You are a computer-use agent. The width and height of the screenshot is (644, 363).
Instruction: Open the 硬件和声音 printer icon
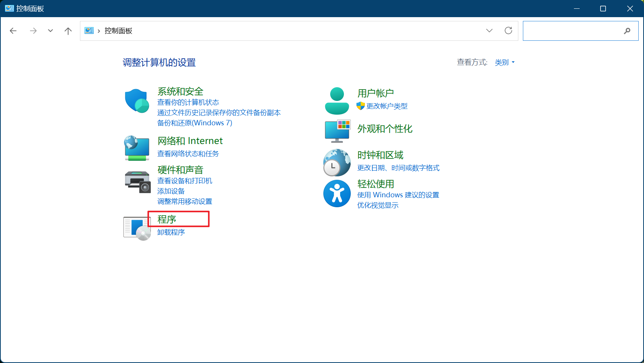pos(137,182)
